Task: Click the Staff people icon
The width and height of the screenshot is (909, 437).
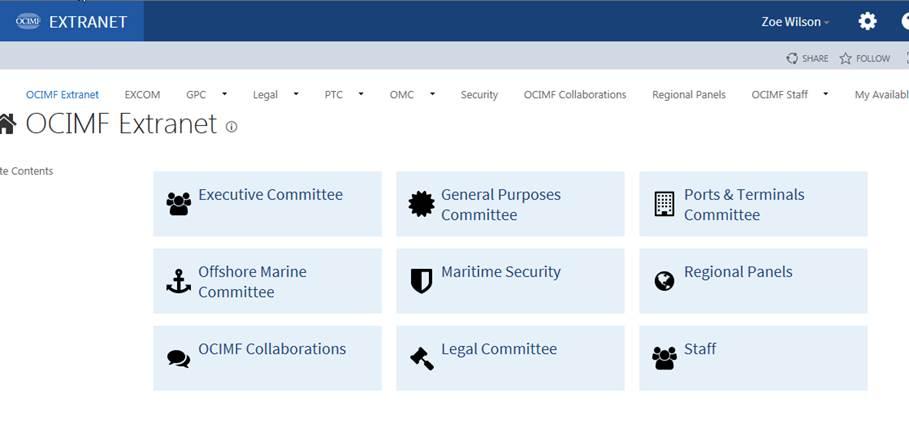Action: [x=664, y=358]
